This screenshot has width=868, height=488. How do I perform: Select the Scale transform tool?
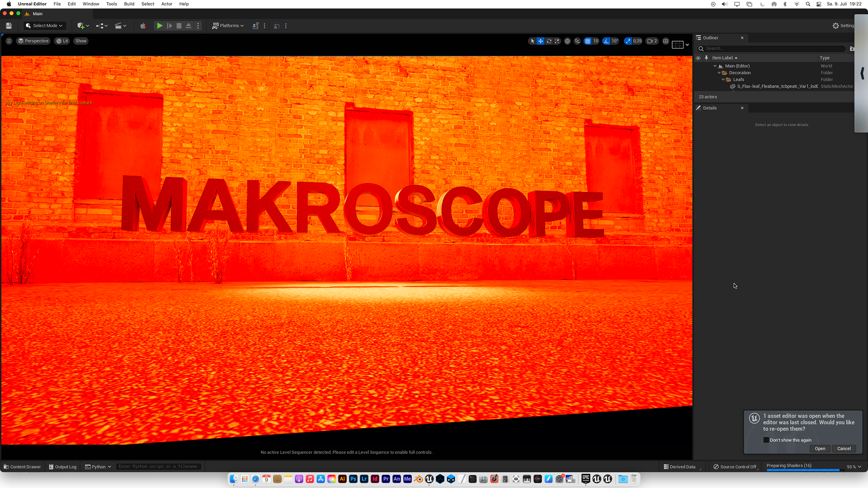pos(557,41)
